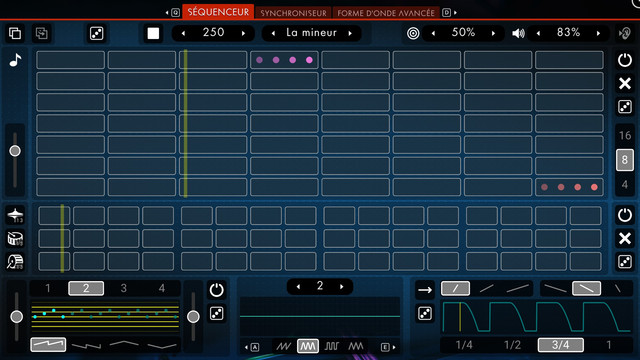
Task: Choose the V-shaped curve shape
Action: coord(162,346)
